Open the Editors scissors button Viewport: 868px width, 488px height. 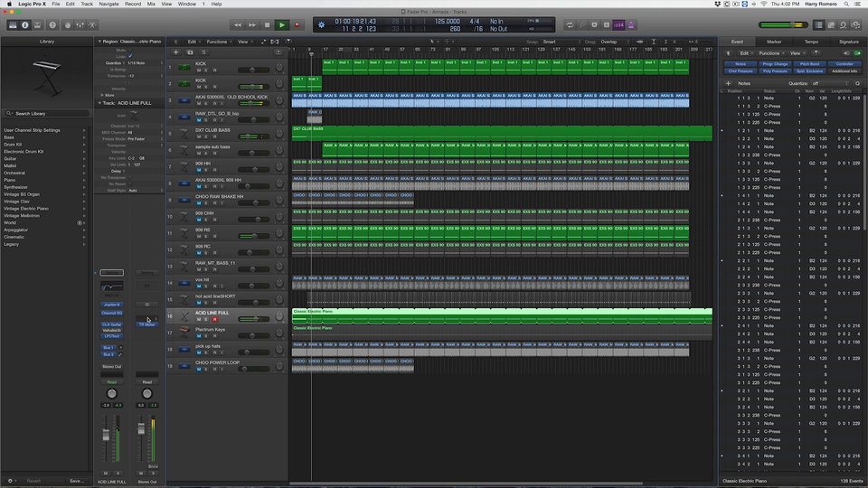[x=92, y=25]
